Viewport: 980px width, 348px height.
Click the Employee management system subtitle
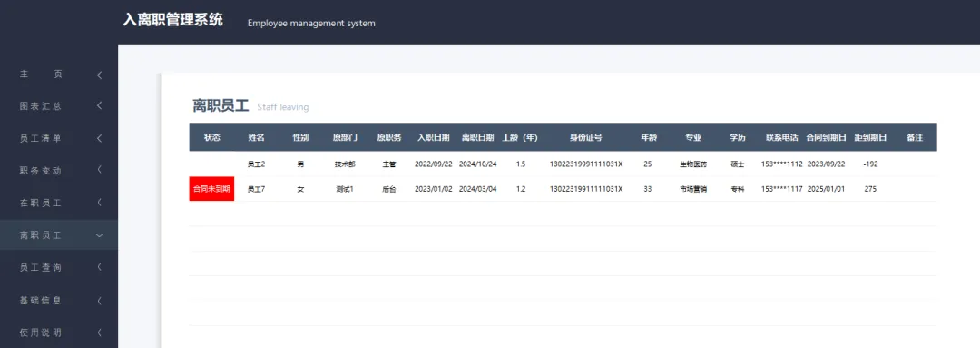pyautogui.click(x=311, y=23)
